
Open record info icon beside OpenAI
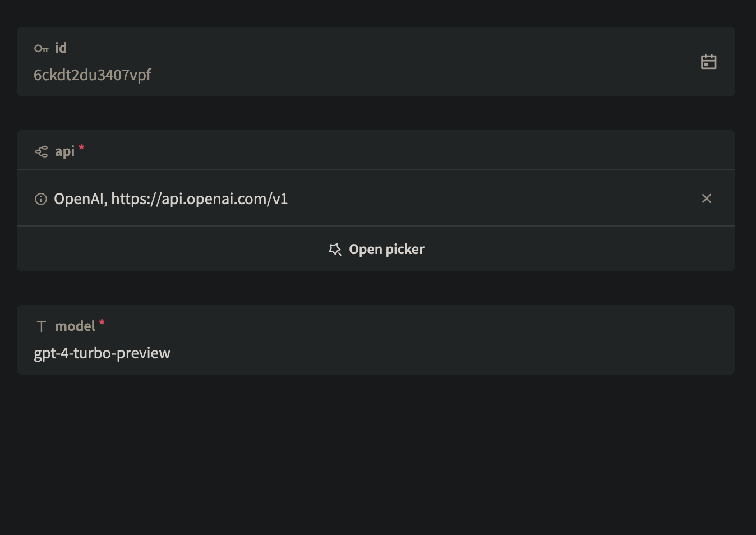(41, 199)
